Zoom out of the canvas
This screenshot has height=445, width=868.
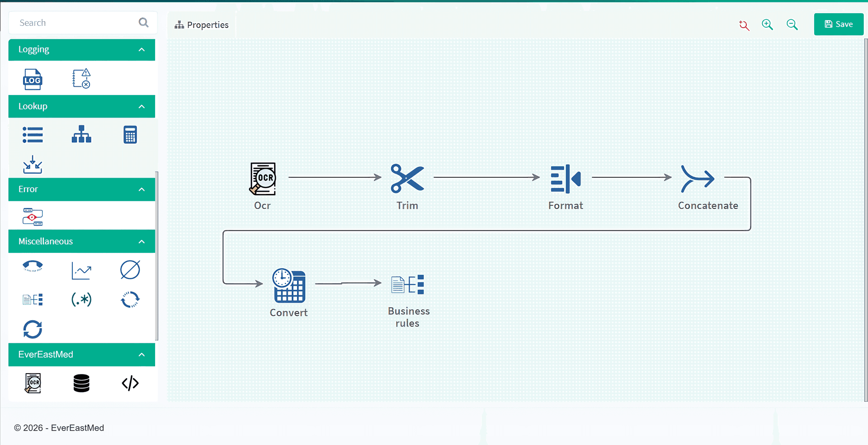(x=792, y=25)
